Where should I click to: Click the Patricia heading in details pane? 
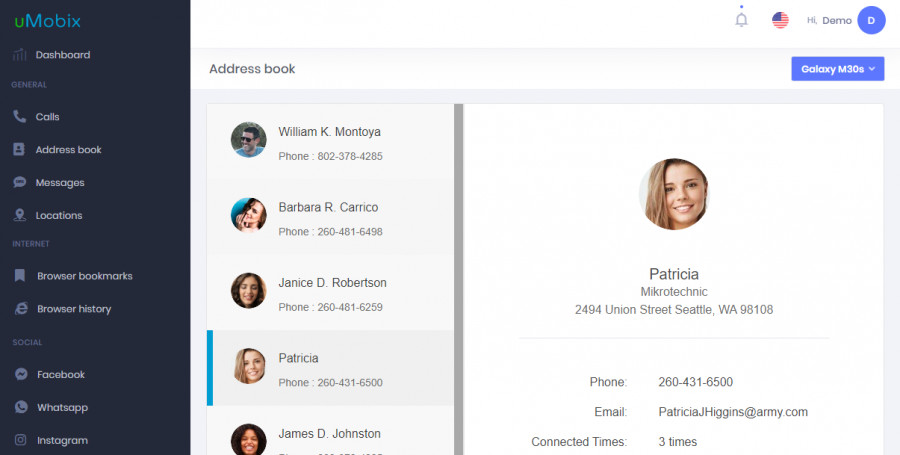(x=674, y=274)
